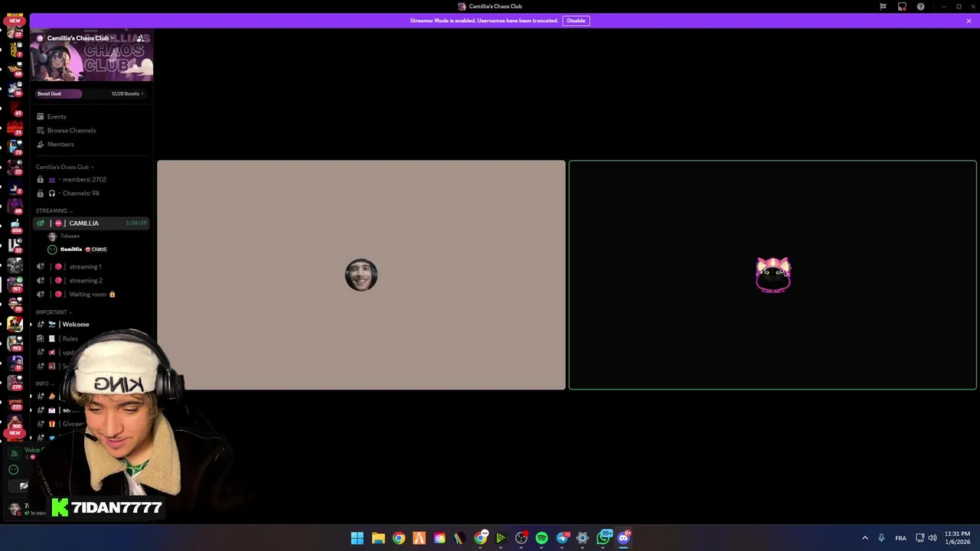The image size is (980, 551).
Task: Launch Google Chrome from the taskbar
Action: (399, 538)
